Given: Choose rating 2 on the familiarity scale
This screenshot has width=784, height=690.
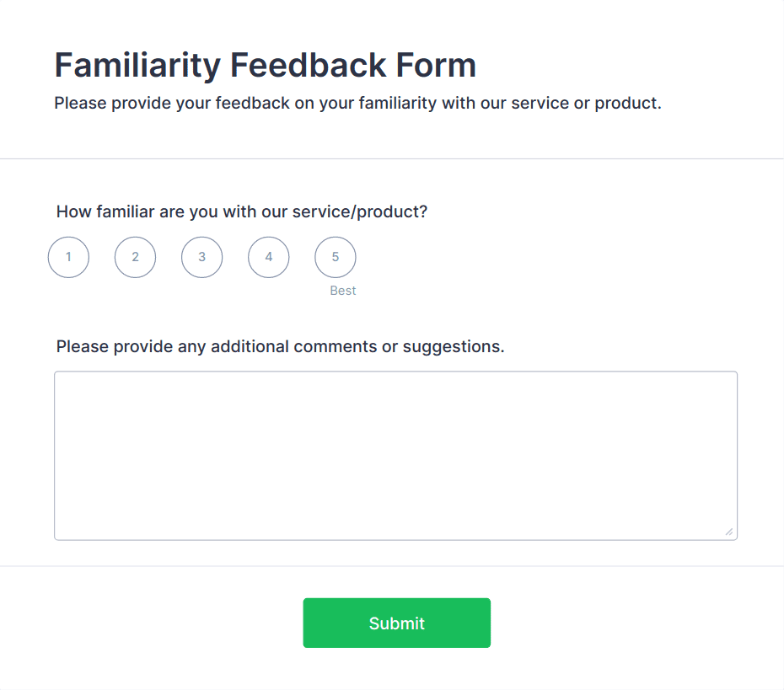Looking at the screenshot, I should click(x=135, y=257).
